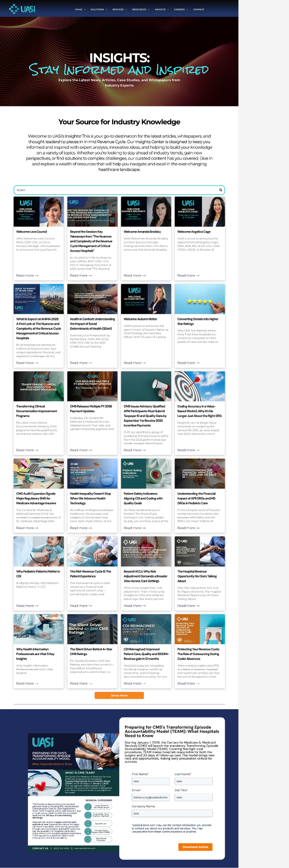Open the 'Welcome Autumn Reiter' article title
The height and width of the screenshot is (868, 289).
[x=140, y=319]
